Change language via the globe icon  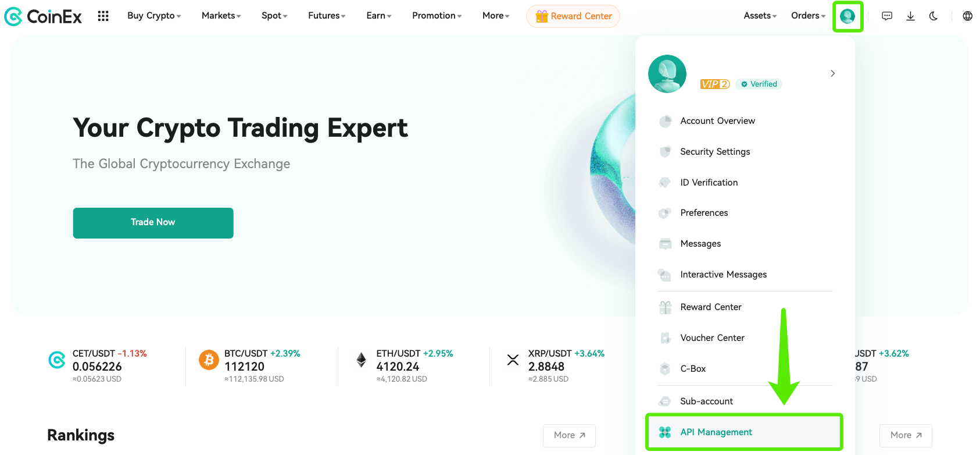coord(967,16)
